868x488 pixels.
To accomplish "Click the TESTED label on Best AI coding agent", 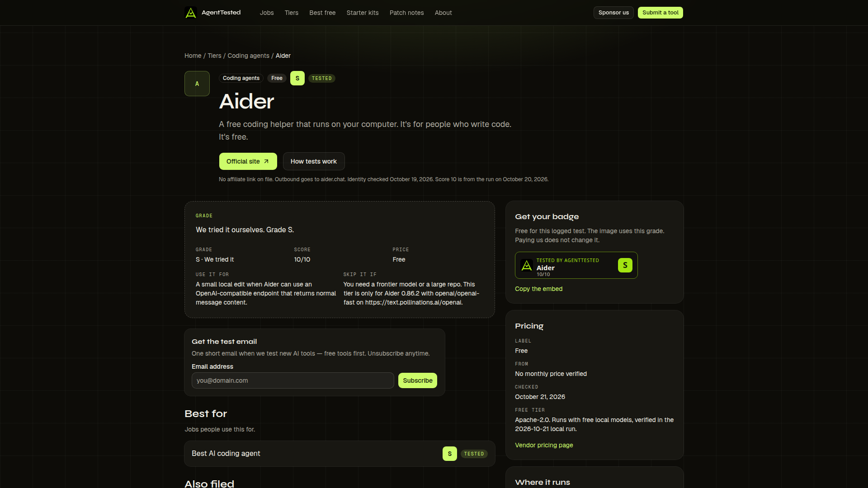I will coord(474,454).
